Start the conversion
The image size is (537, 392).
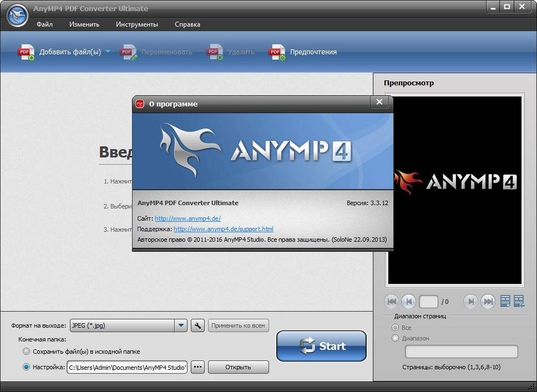(x=321, y=346)
